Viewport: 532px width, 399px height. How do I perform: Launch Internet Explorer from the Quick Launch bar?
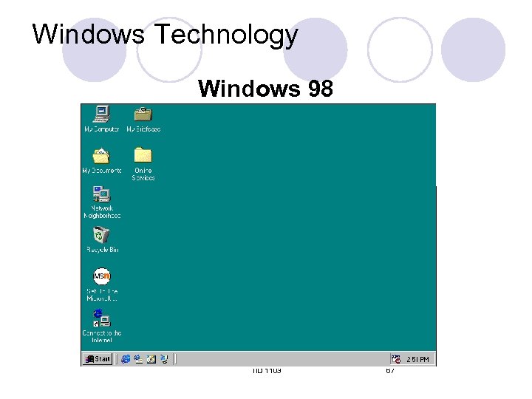coord(126,359)
